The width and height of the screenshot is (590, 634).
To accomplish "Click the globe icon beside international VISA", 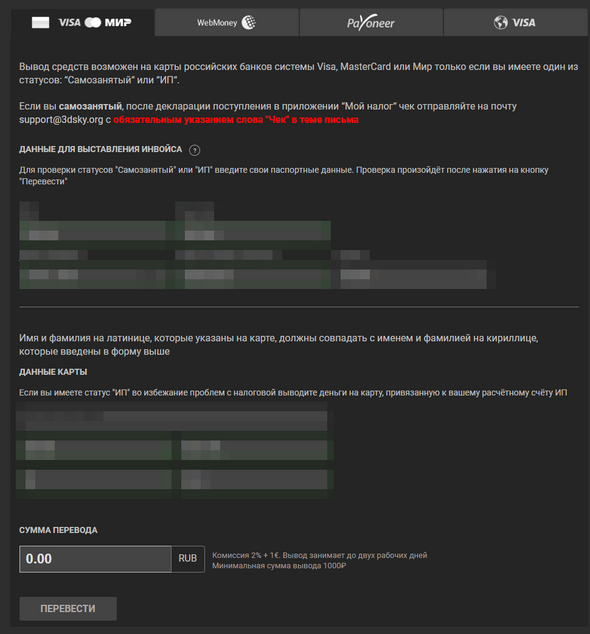I will [501, 22].
